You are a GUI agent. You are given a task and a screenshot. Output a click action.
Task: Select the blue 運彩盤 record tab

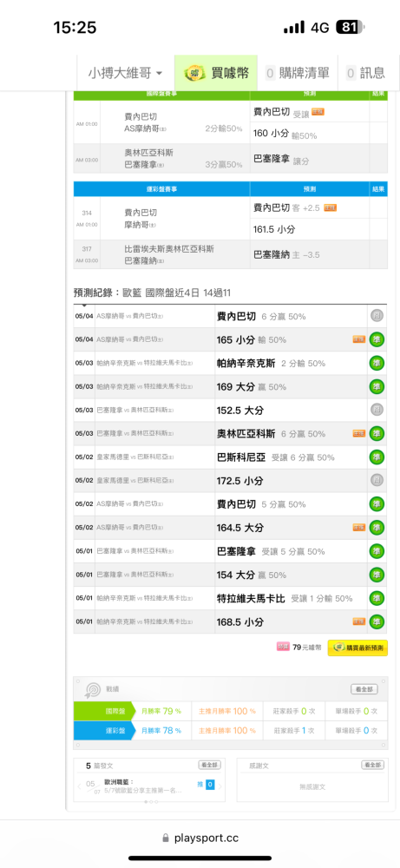[x=104, y=731]
